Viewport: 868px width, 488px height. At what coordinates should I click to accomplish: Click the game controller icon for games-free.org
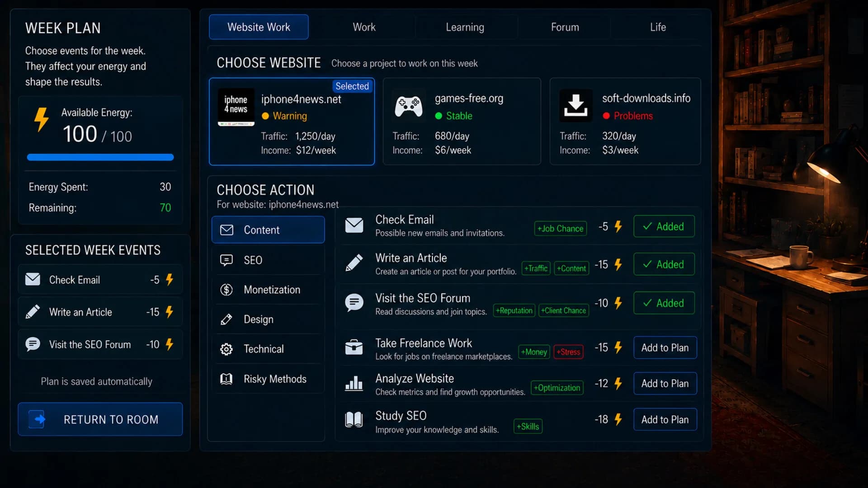409,106
